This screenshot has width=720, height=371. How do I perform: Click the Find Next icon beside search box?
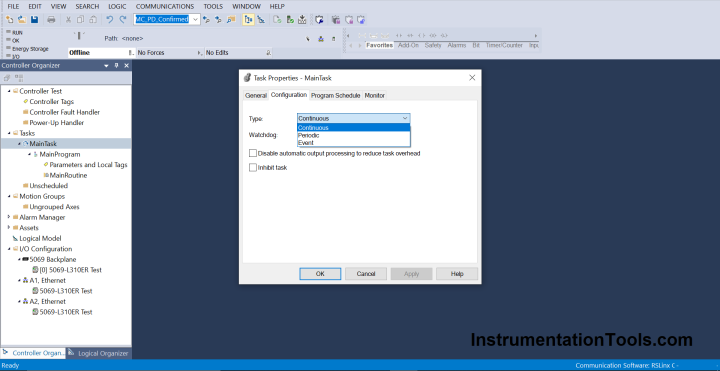[x=218, y=19]
